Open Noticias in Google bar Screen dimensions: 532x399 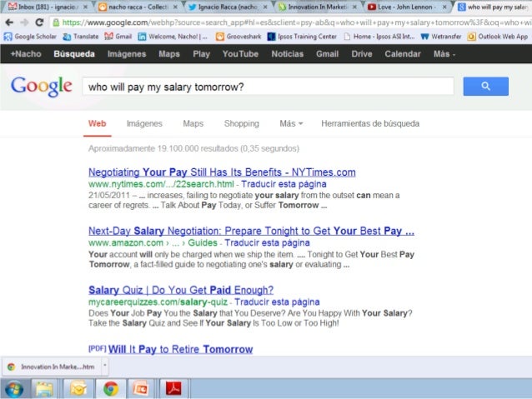point(288,54)
